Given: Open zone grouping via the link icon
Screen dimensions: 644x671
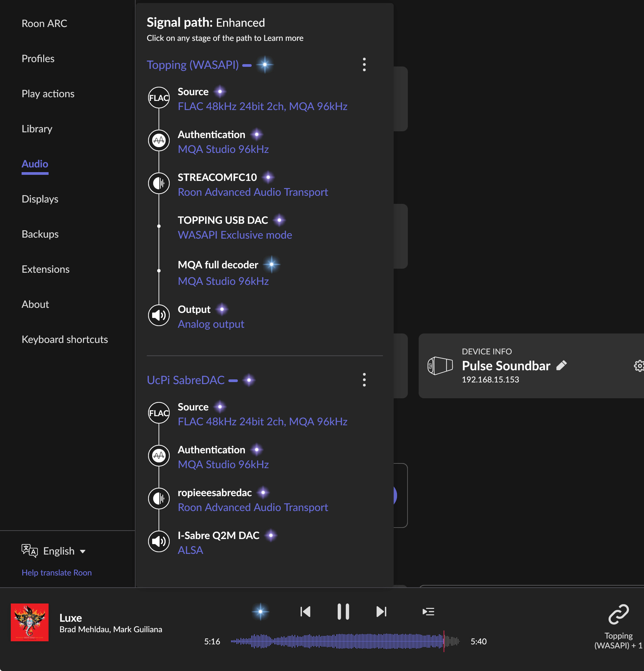Looking at the screenshot, I should pyautogui.click(x=618, y=614).
